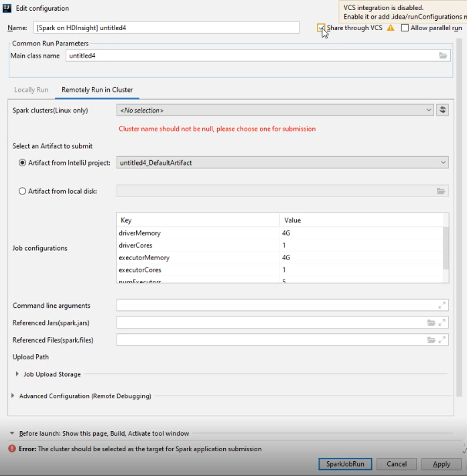Image resolution: width=467 pixels, height=476 pixels.
Task: Select Artifact from local disk radio
Action: coord(22,191)
